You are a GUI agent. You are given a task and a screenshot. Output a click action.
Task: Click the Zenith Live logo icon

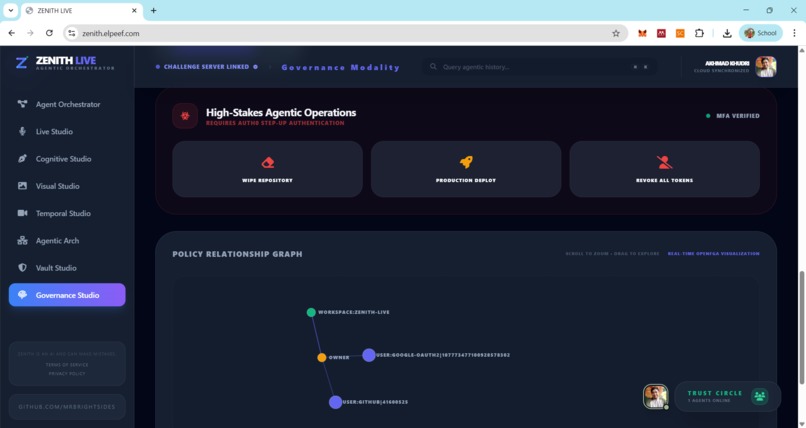[22, 63]
